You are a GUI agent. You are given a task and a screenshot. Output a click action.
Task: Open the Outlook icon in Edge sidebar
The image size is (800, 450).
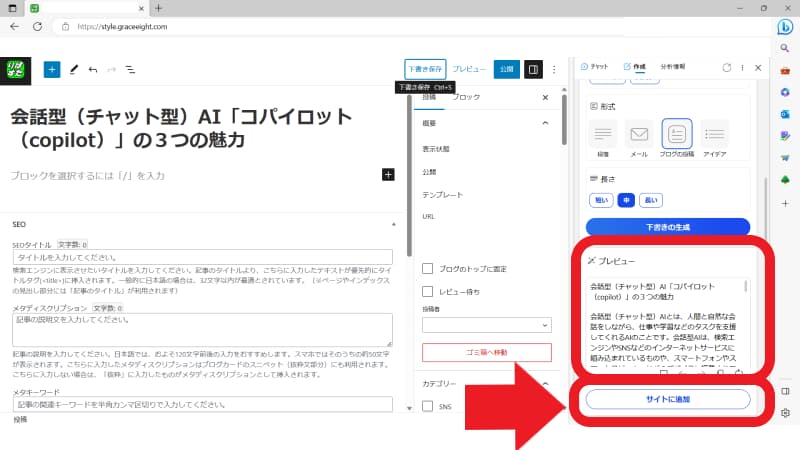[x=785, y=114]
